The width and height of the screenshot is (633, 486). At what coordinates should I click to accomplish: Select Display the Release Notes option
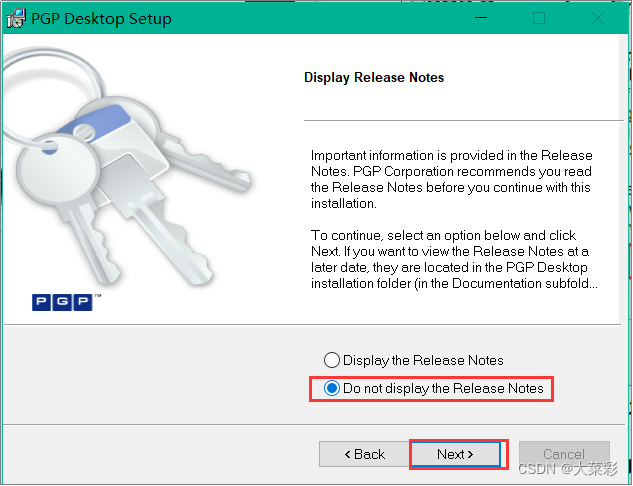(414, 360)
